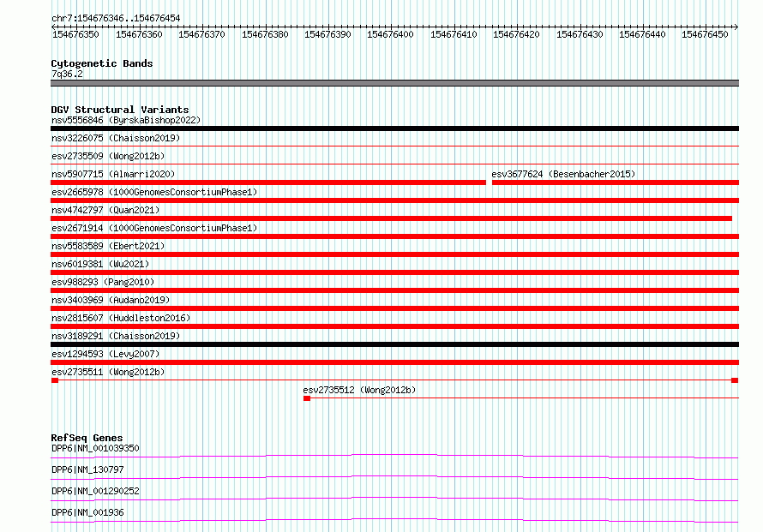The height and width of the screenshot is (532, 763).
Task: Click ruler position label 154676350
Action: [75, 34]
